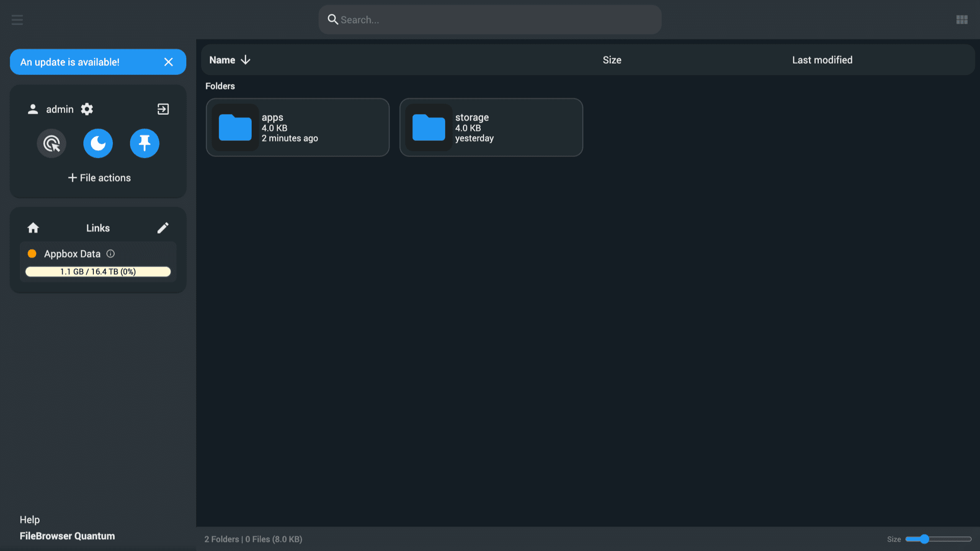
Task: Toggle the hamburger sidebar menu
Action: [17, 19]
